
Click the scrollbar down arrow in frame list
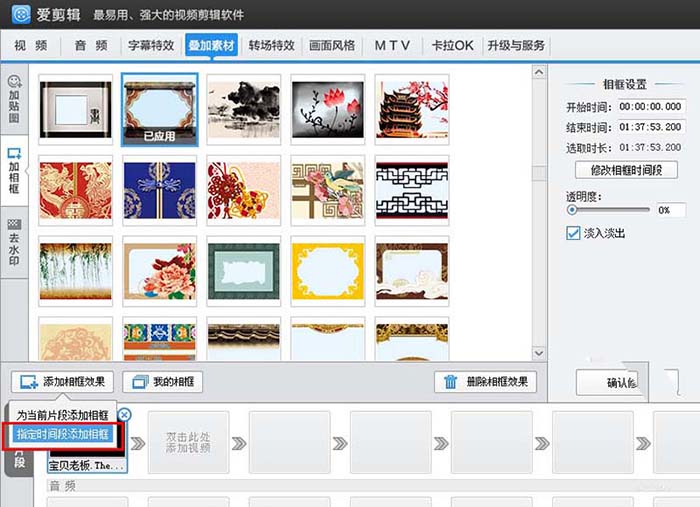click(x=539, y=352)
